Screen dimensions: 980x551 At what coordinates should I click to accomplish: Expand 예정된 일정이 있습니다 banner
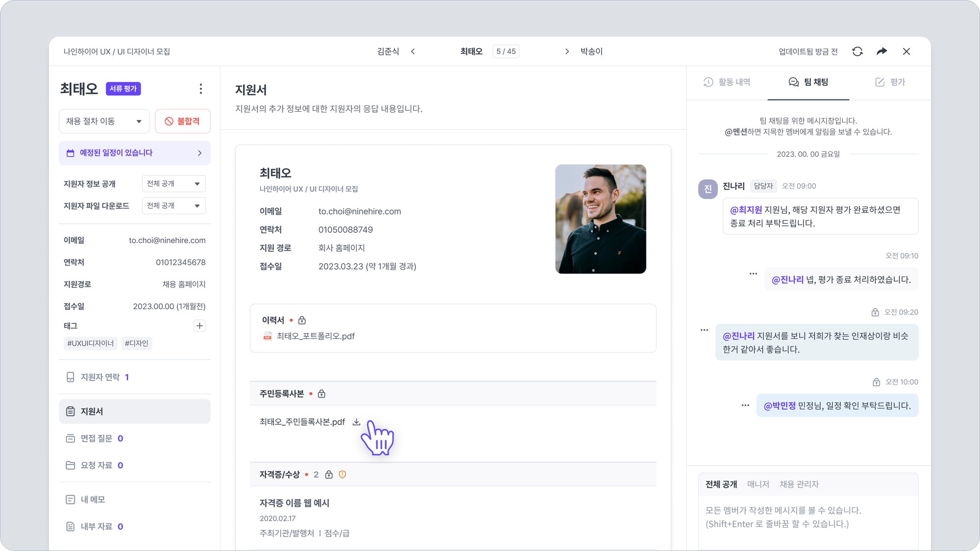coord(135,153)
